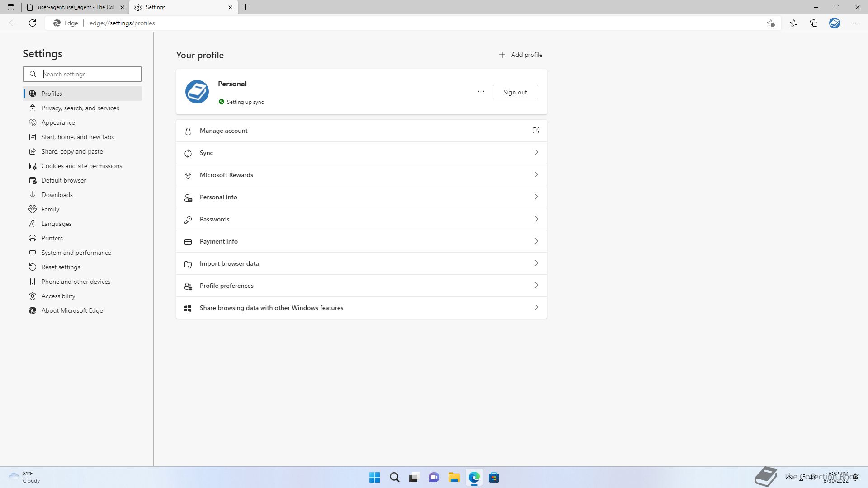This screenshot has width=868, height=488.
Task: Click the Sync arrows icon
Action: pos(188,153)
